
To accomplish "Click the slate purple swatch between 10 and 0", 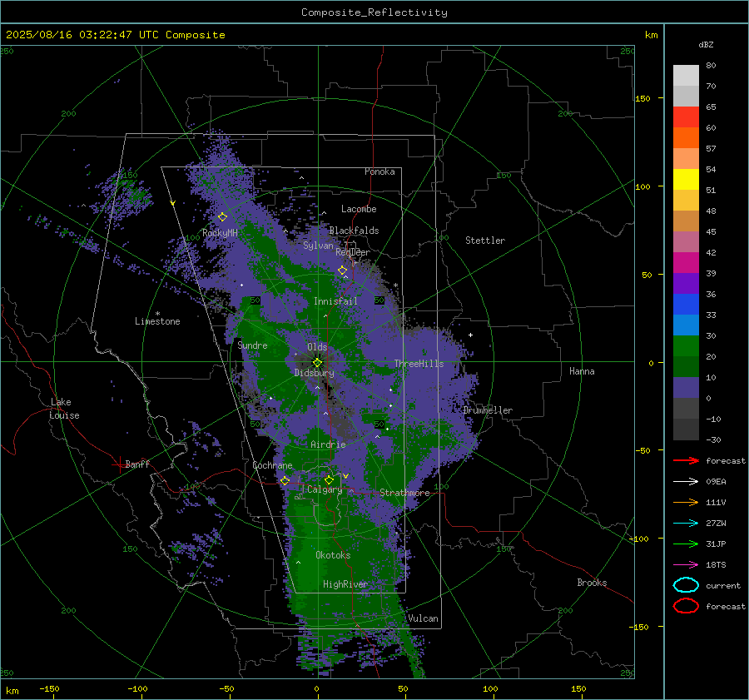I will 686,388.
